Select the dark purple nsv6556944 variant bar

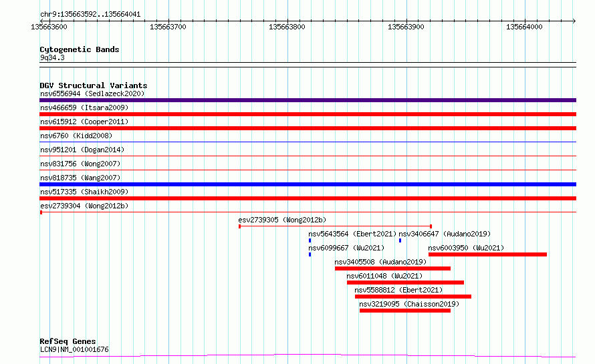click(308, 100)
